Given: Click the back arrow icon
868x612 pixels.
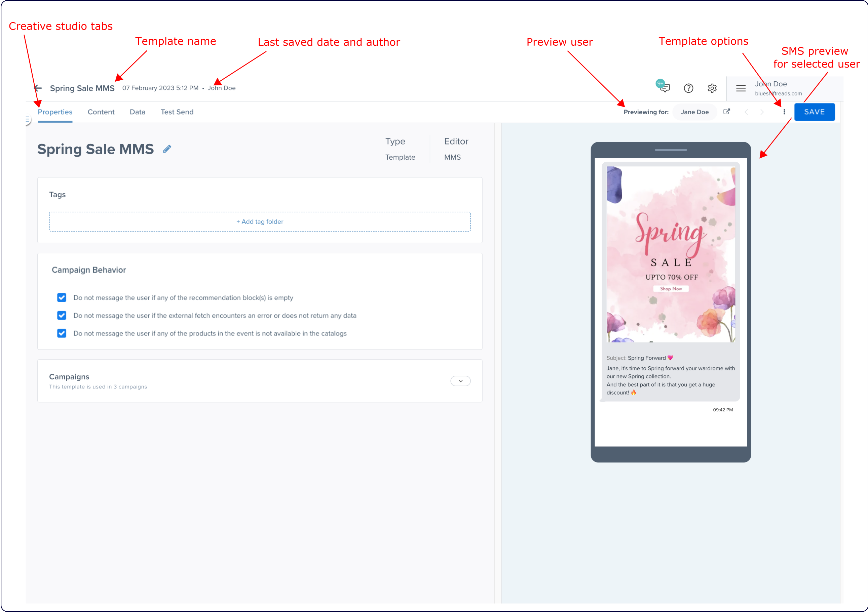Looking at the screenshot, I should (x=38, y=88).
